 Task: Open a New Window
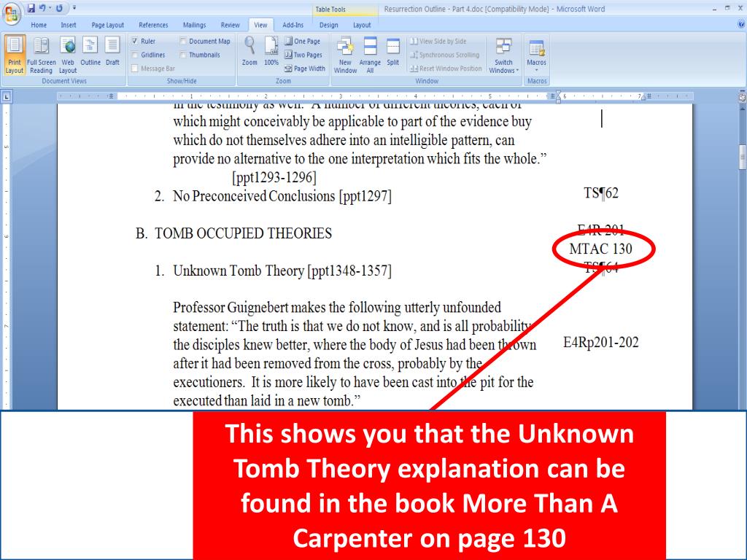point(345,55)
